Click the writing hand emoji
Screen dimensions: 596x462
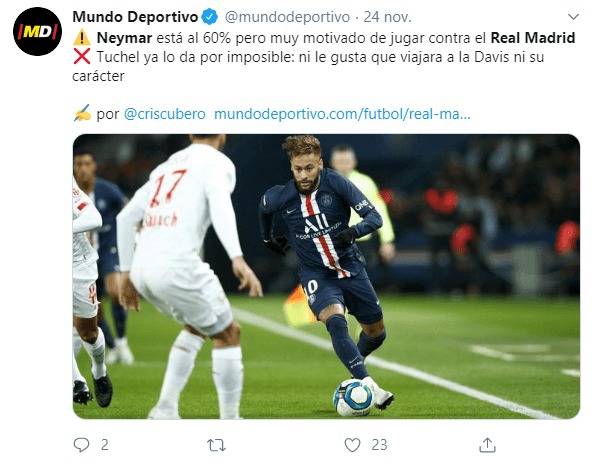pyautogui.click(x=82, y=113)
